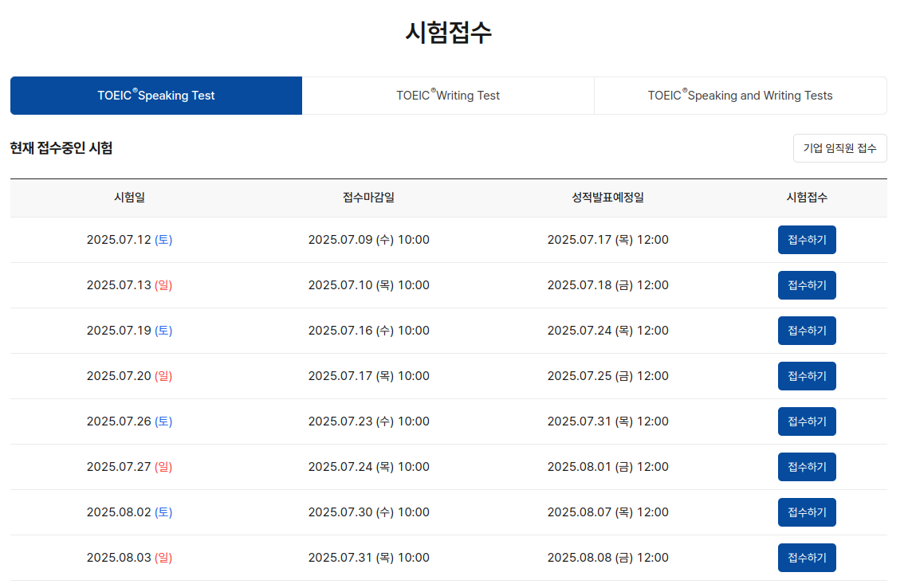Register for the 2025.07.19 exam
The image size is (908, 588).
pyautogui.click(x=806, y=330)
